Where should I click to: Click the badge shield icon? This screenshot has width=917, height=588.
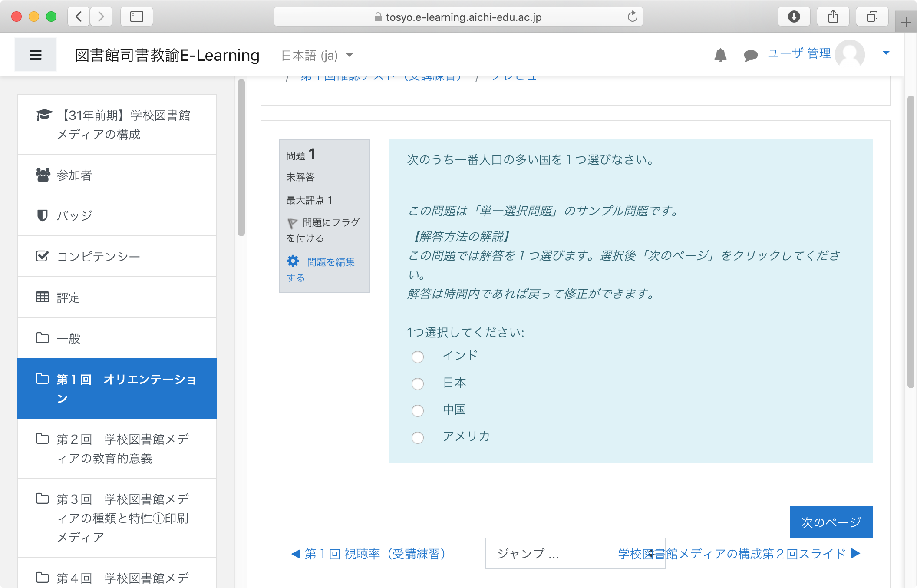click(42, 215)
